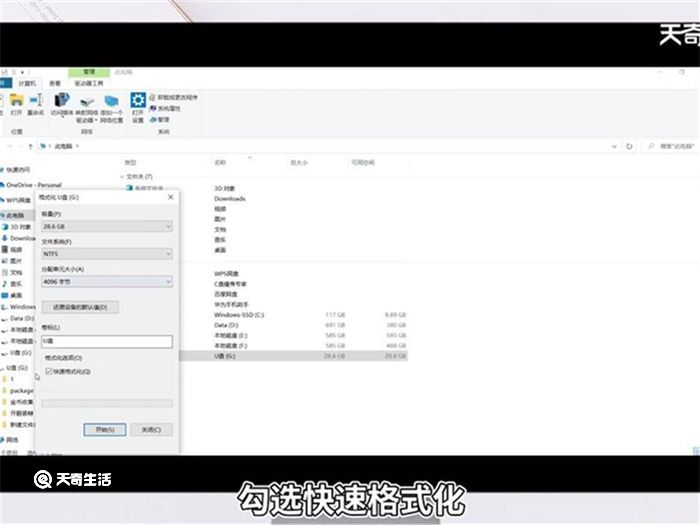Click the search box magnifier icon
The image size is (700, 525).
(x=651, y=146)
